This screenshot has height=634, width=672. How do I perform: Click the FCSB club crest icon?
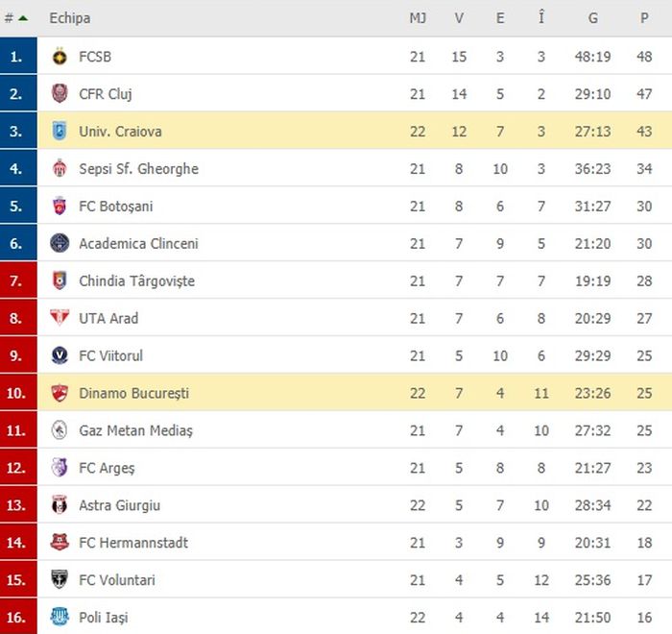tap(60, 57)
